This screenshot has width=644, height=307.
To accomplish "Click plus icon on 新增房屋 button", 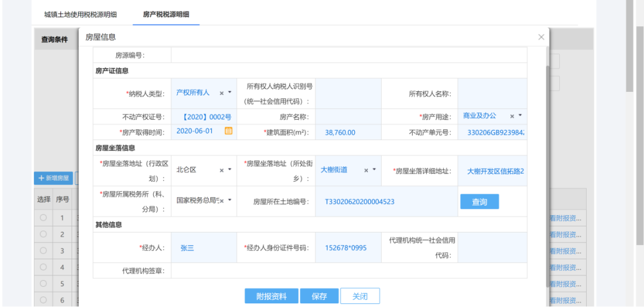I will click(41, 178).
